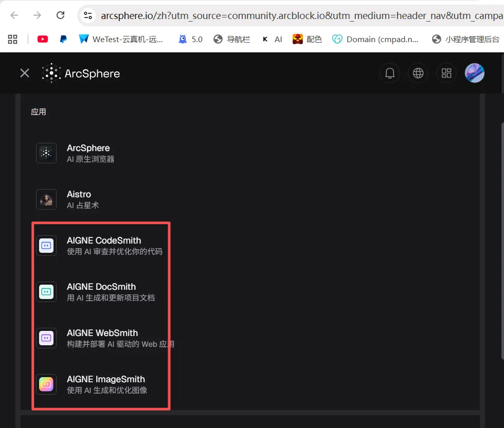The width and height of the screenshot is (504, 428).
Task: Open notifications bell
Action: click(390, 73)
